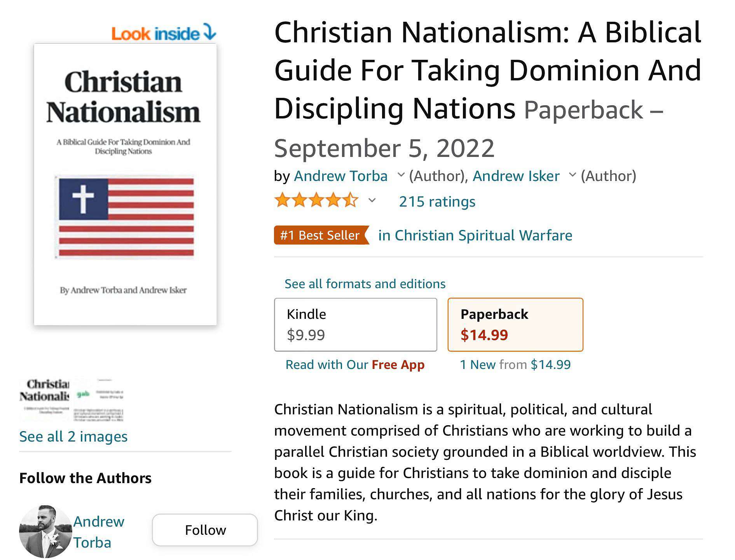This screenshot has height=560, width=735.
Task: Open the star rating graphic
Action: 316,200
